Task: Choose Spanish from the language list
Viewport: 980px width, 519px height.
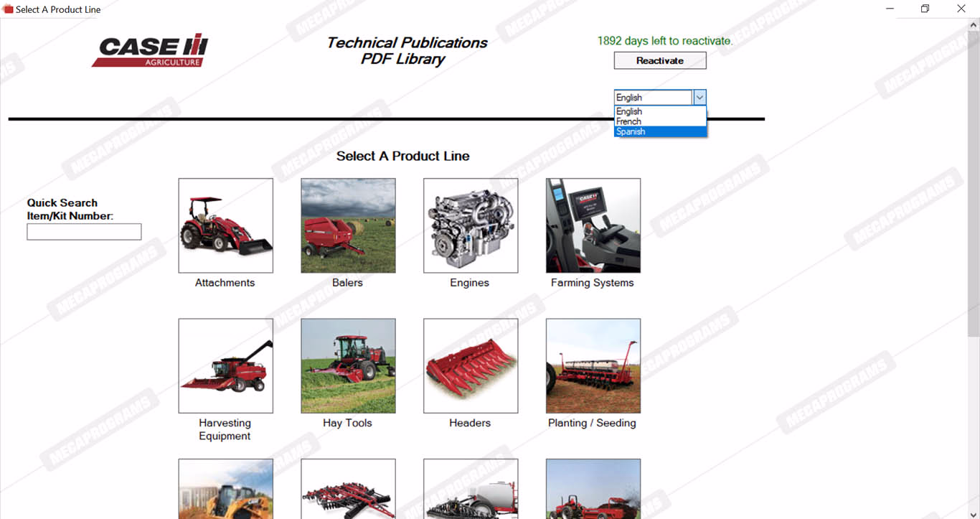Action: tap(631, 131)
